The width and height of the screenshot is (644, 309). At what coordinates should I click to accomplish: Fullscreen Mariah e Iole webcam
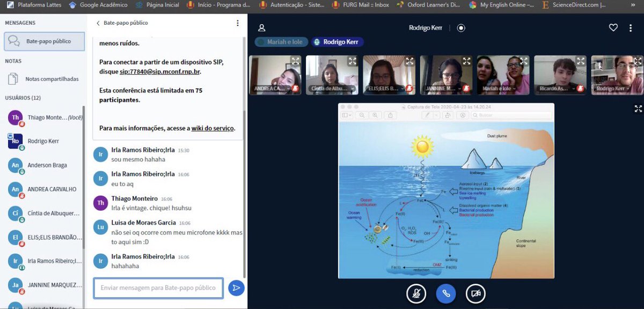tap(524, 61)
